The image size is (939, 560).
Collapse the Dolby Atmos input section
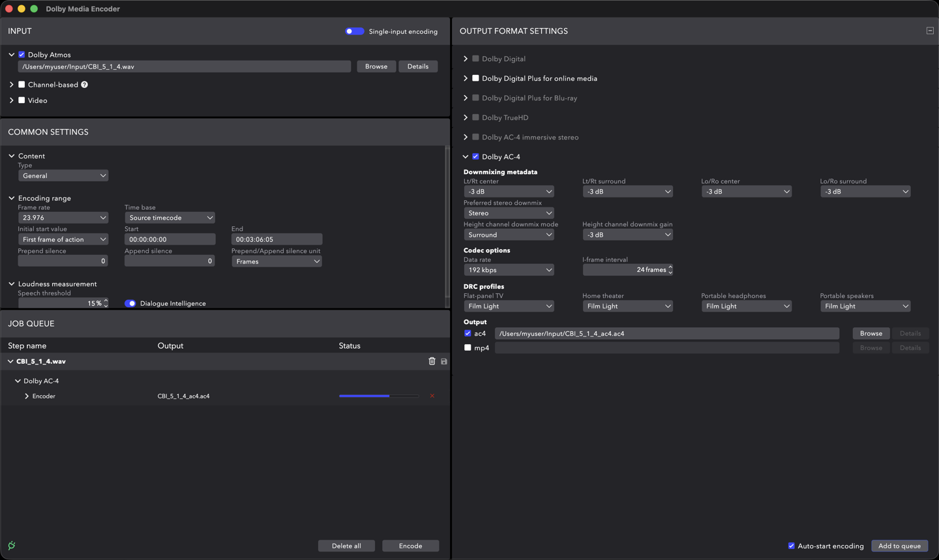12,55
